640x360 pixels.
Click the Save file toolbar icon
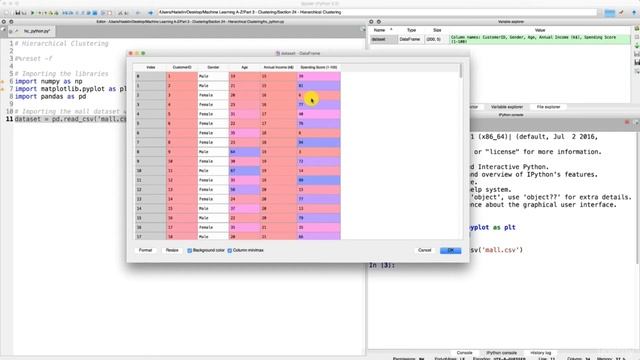(18, 13)
